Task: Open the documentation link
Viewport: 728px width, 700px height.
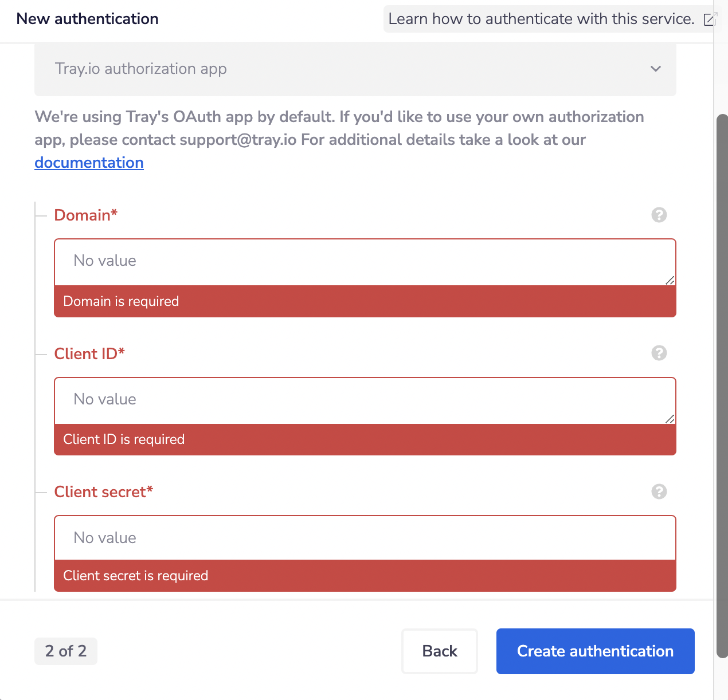Action: tap(89, 163)
